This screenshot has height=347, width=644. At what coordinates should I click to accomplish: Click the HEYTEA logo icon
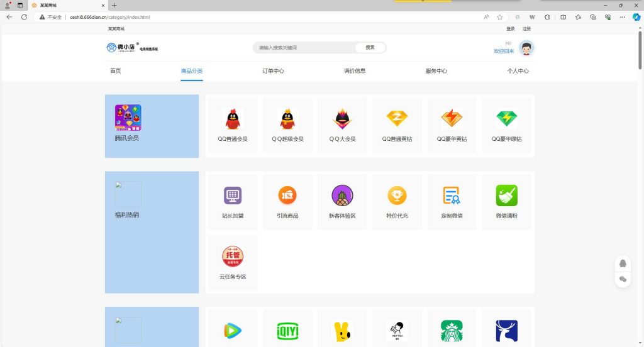pyautogui.click(x=397, y=331)
